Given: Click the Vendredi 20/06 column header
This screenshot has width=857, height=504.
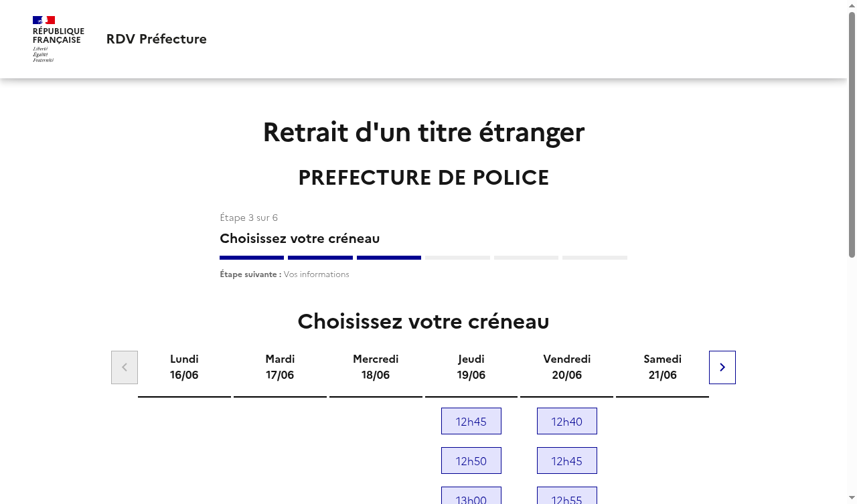Looking at the screenshot, I should click(x=567, y=367).
